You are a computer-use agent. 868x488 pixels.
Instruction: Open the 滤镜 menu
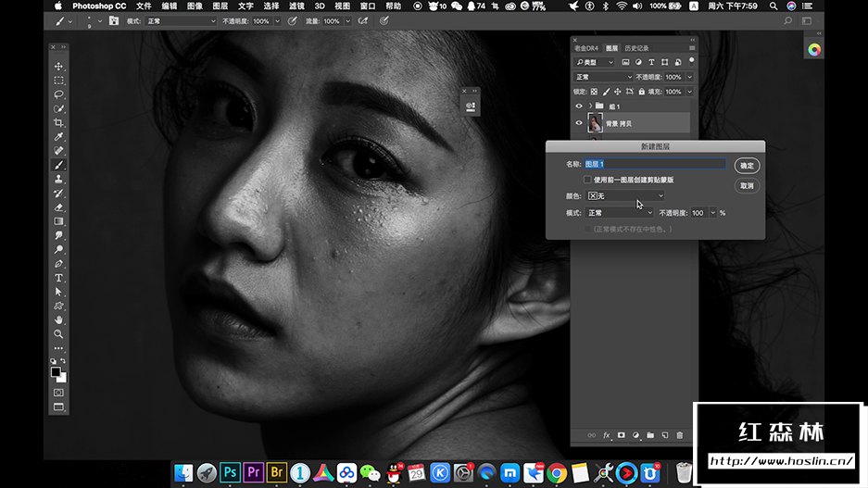click(x=297, y=6)
